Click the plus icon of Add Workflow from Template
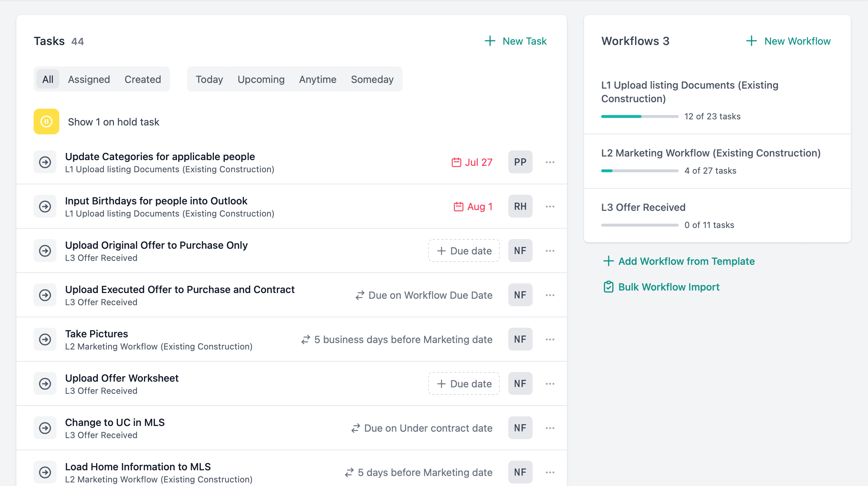Image resolution: width=868 pixels, height=486 pixels. tap(608, 261)
